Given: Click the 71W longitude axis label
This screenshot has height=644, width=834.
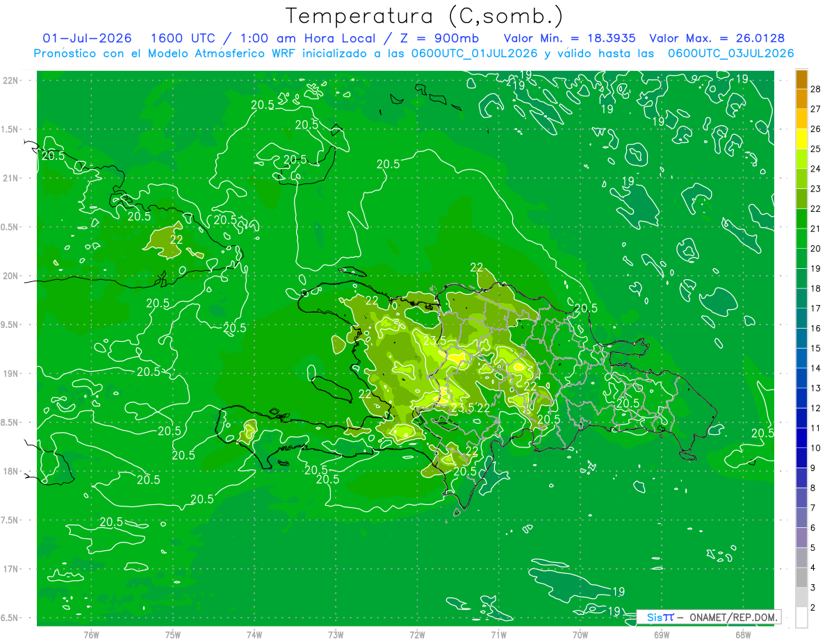Looking at the screenshot, I should (x=498, y=634).
